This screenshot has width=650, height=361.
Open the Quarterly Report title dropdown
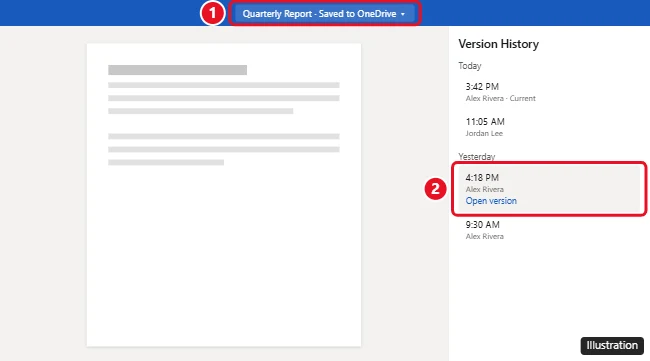(324, 14)
